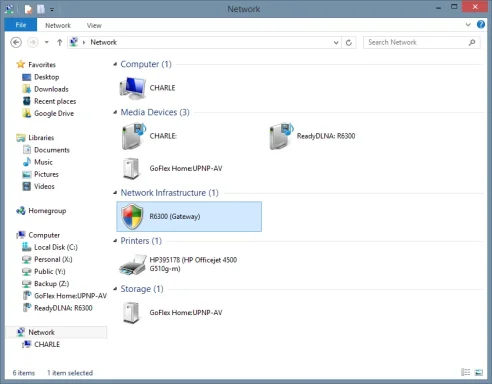Image resolution: width=492 pixels, height=384 pixels.
Task: Select the CHARLE: media device icon
Action: (134, 136)
